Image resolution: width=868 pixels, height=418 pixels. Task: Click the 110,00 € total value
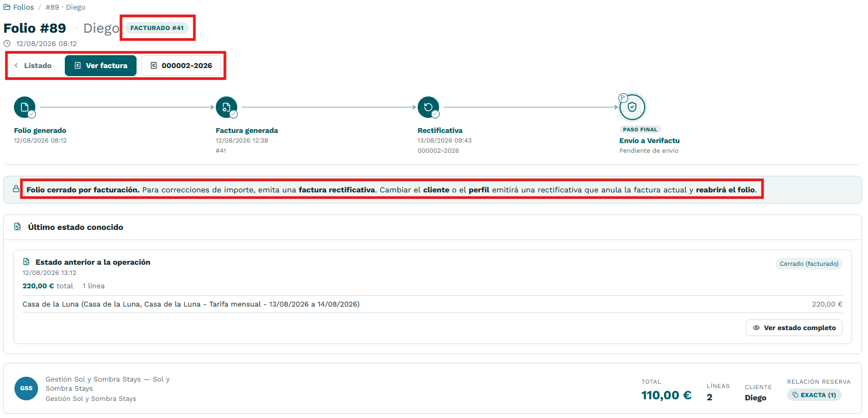(x=666, y=395)
